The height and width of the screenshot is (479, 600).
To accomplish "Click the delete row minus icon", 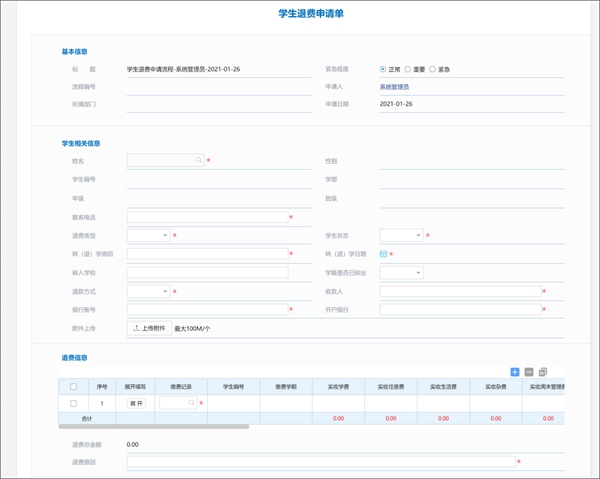I will (529, 372).
